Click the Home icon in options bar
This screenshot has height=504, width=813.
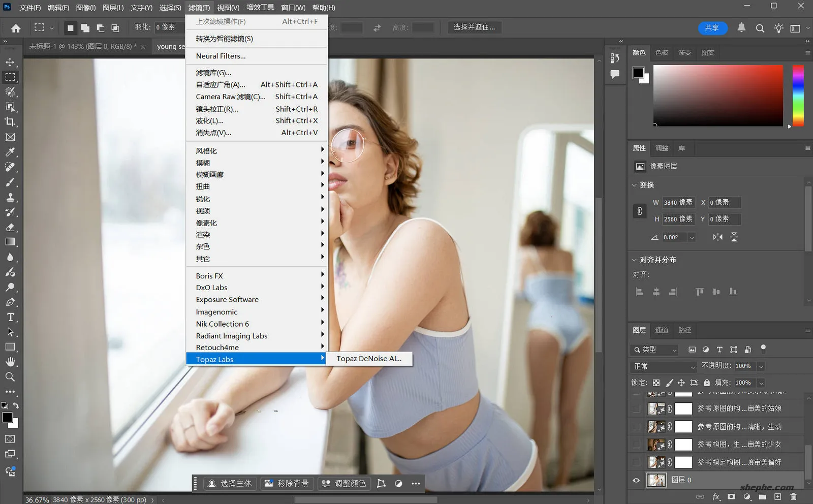pos(16,28)
